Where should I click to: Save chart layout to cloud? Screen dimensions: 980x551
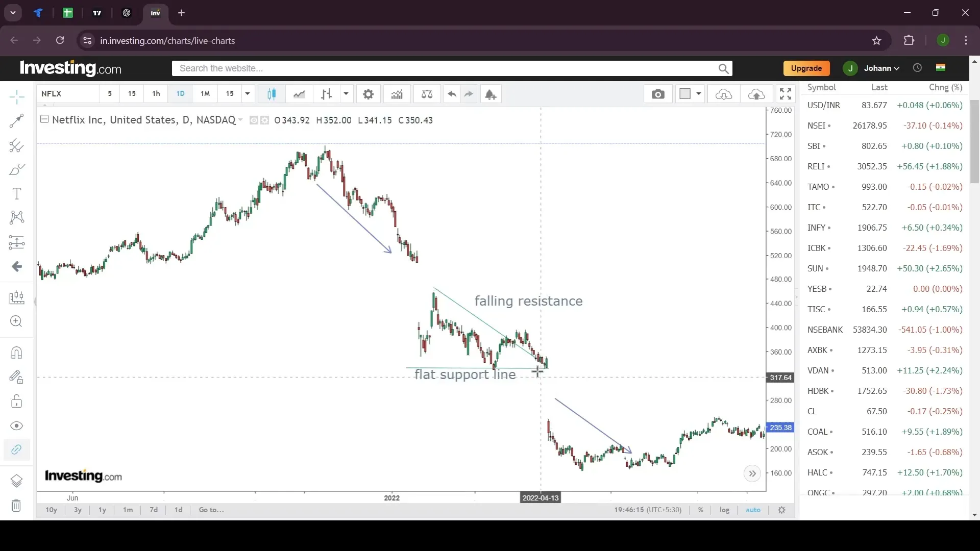pyautogui.click(x=756, y=94)
